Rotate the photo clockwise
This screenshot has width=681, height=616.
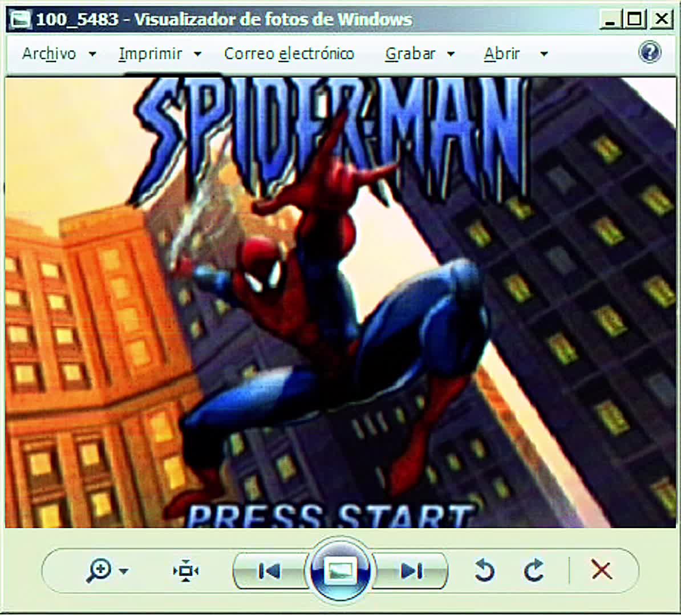pos(534,570)
